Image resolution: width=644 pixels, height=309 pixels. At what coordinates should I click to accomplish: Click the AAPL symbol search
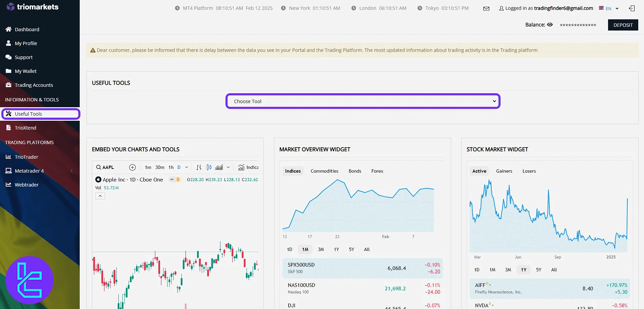tap(105, 167)
